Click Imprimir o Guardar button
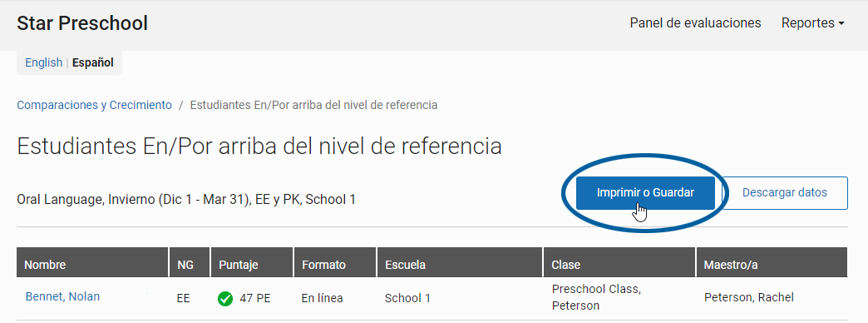Screen dimensions: 868x323 (x=645, y=193)
